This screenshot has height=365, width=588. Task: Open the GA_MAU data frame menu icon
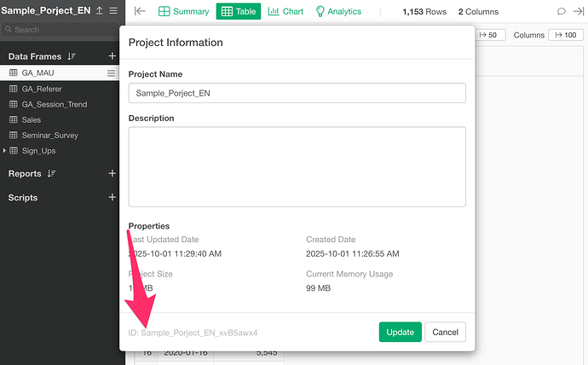pos(111,73)
